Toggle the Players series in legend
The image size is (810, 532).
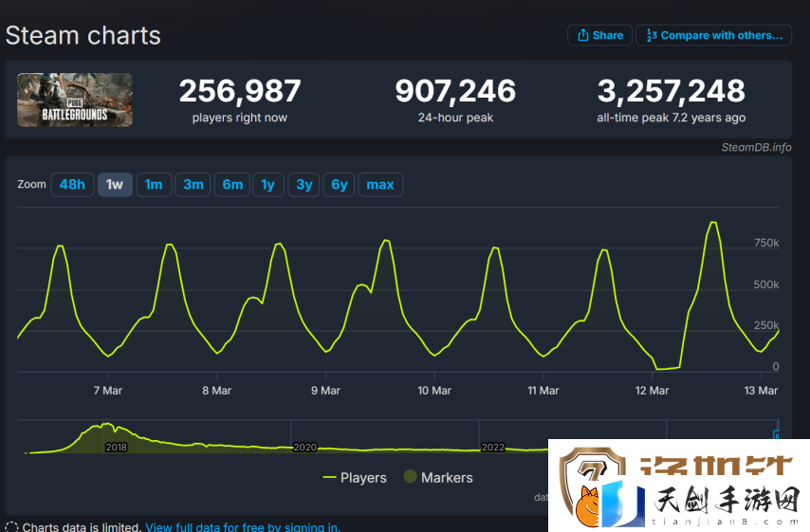(x=355, y=477)
